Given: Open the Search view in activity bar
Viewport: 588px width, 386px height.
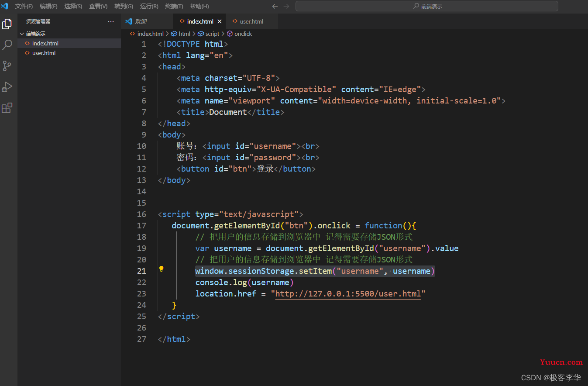Looking at the screenshot, I should 7,45.
